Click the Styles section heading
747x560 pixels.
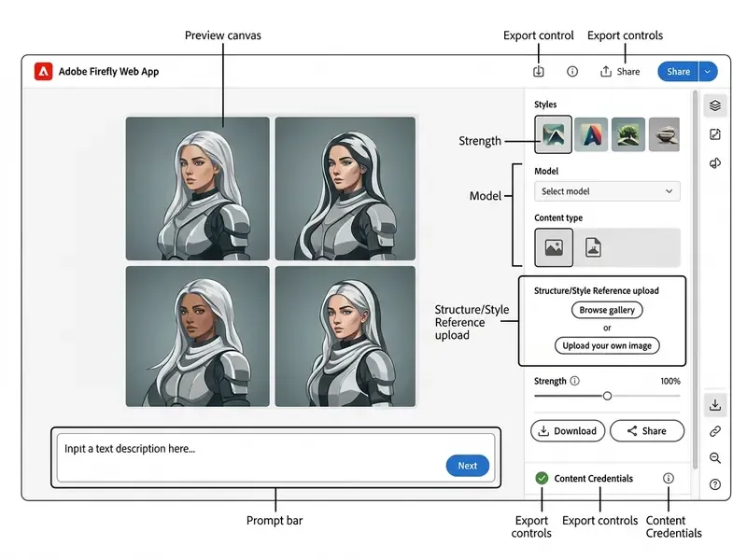click(x=545, y=105)
